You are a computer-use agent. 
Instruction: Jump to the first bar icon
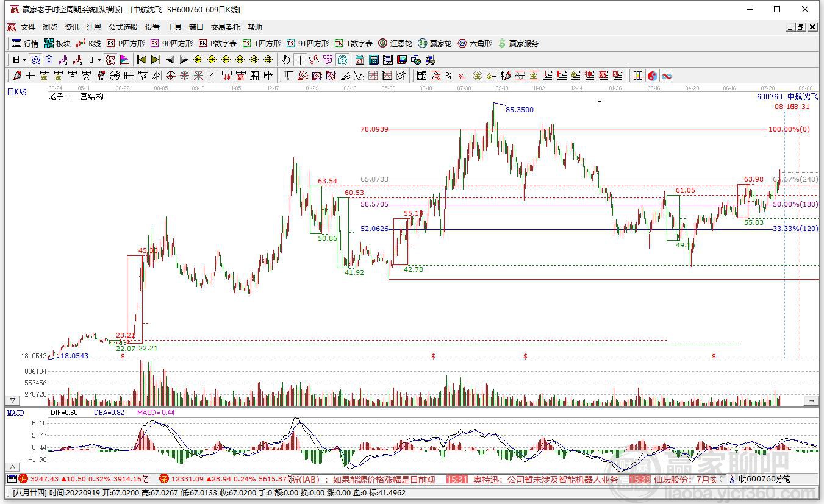pyautogui.click(x=142, y=60)
